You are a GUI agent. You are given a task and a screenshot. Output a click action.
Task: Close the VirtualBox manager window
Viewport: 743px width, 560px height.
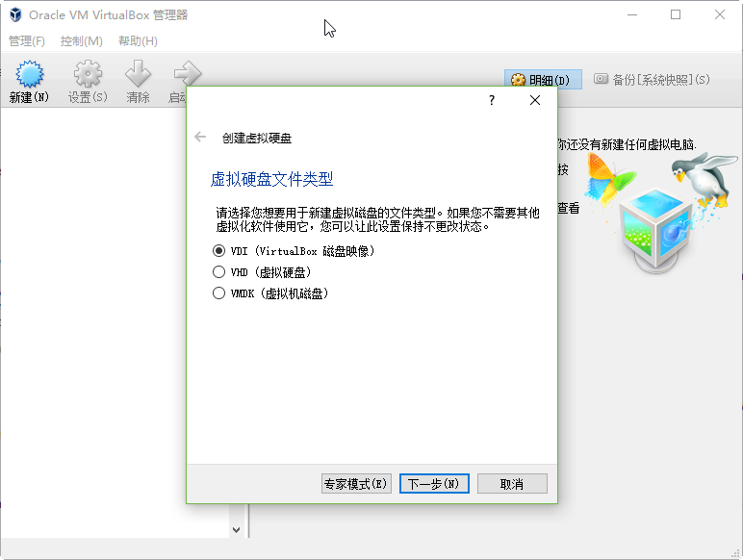tap(720, 14)
